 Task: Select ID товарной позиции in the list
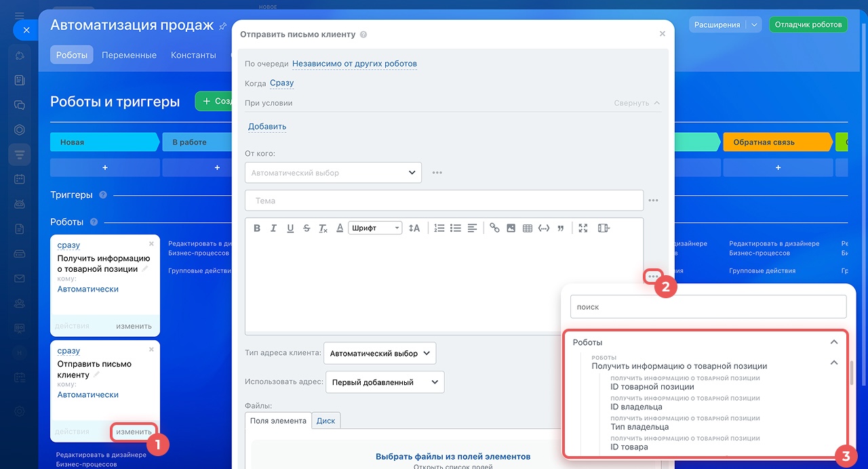(652, 387)
